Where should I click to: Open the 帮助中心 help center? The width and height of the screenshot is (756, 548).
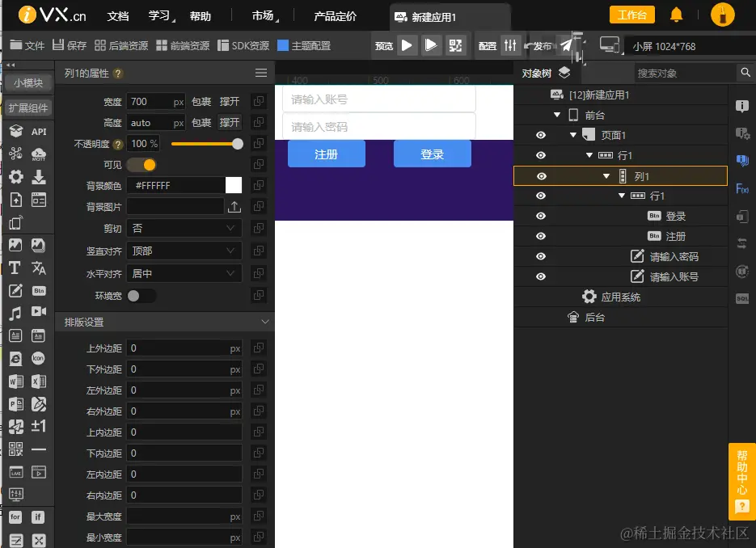point(741,481)
